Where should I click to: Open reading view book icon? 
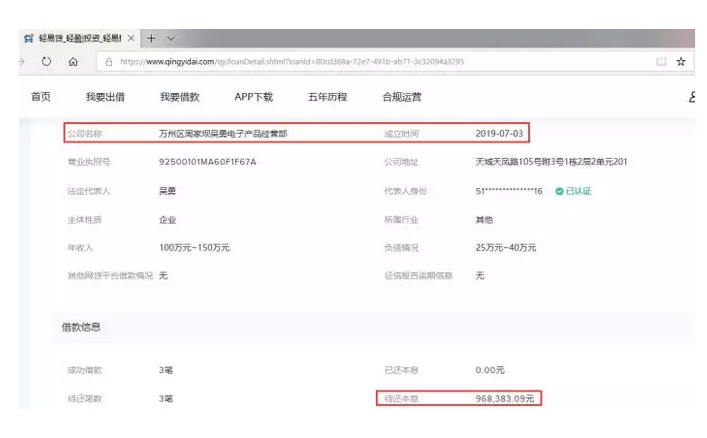click(661, 61)
